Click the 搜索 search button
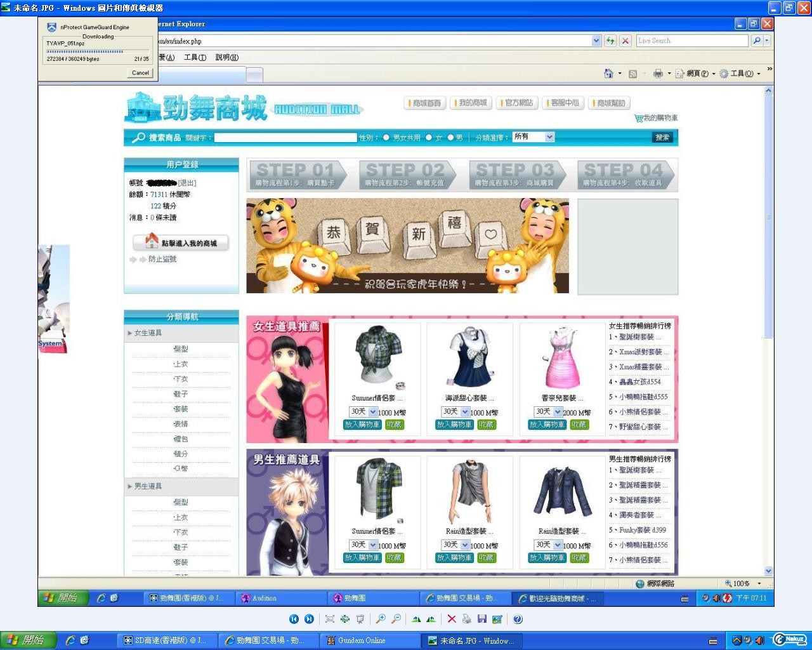The height and width of the screenshot is (650, 812). [x=662, y=137]
